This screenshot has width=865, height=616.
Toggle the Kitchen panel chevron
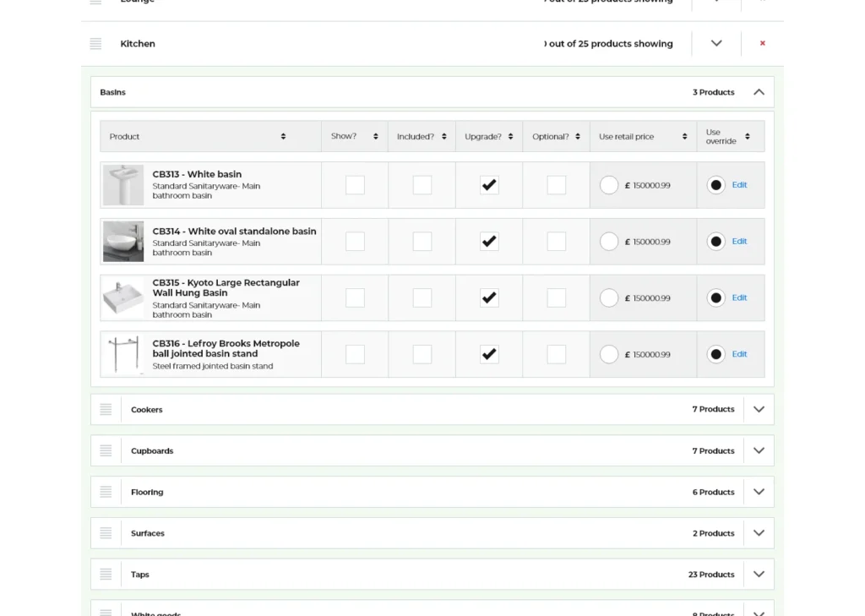716,44
